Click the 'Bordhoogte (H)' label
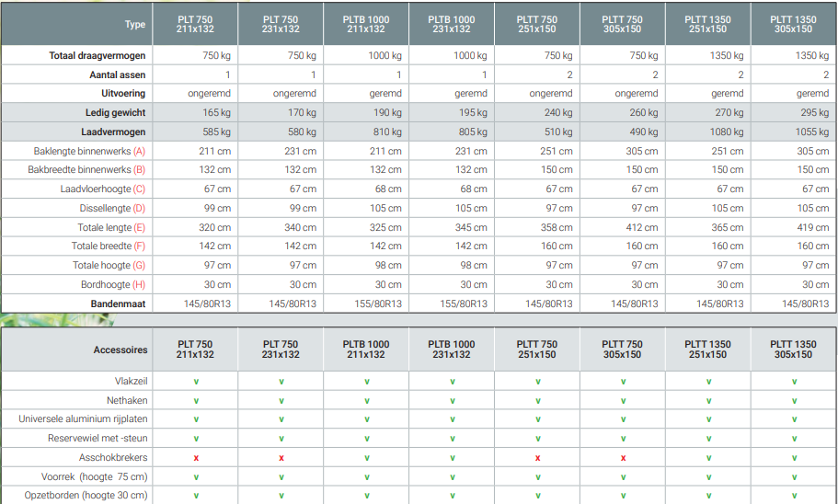The width and height of the screenshot is (838, 504). click(x=113, y=285)
